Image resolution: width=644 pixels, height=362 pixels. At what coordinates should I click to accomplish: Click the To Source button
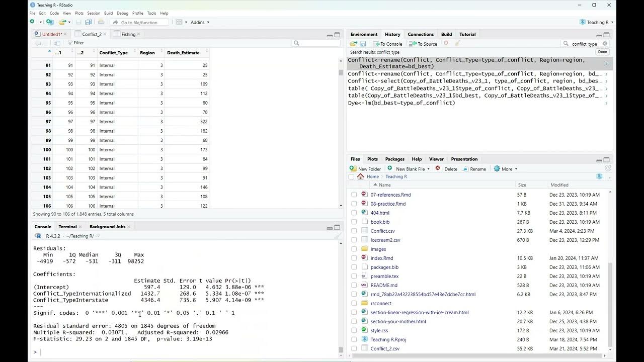click(x=423, y=44)
